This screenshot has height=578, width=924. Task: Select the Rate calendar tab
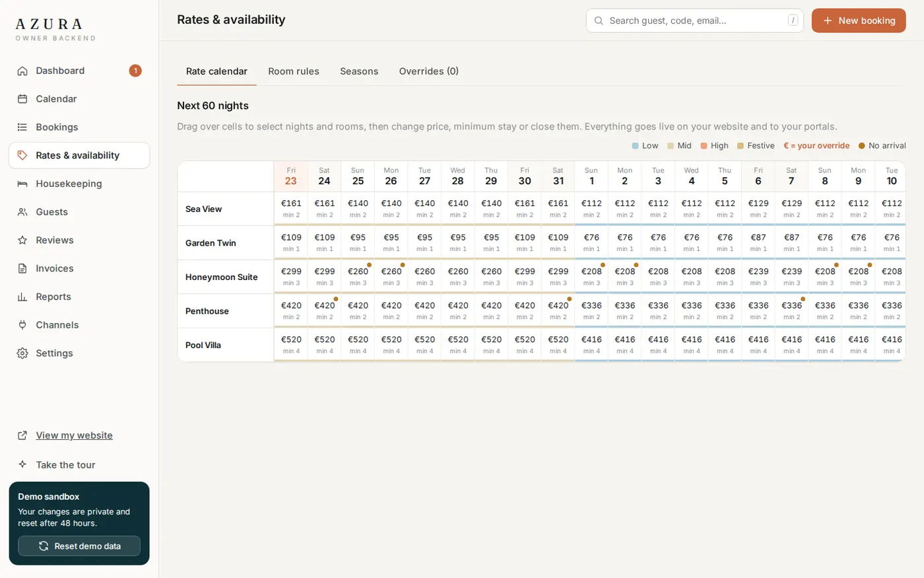click(x=216, y=71)
